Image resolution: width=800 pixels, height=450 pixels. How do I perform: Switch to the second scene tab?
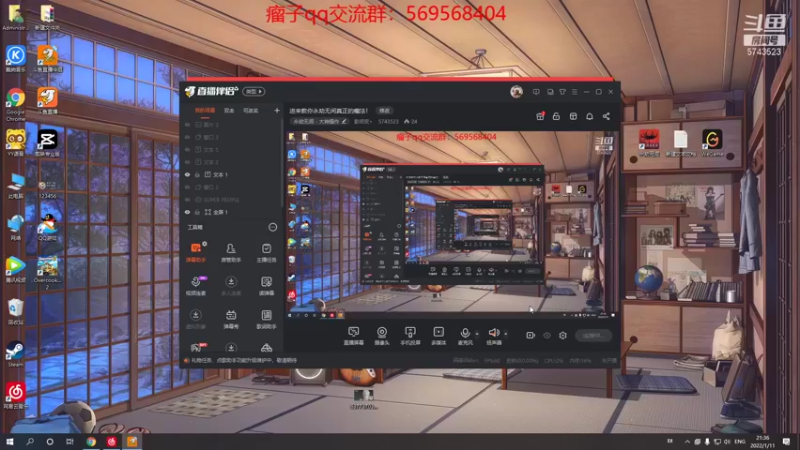pyautogui.click(x=229, y=110)
